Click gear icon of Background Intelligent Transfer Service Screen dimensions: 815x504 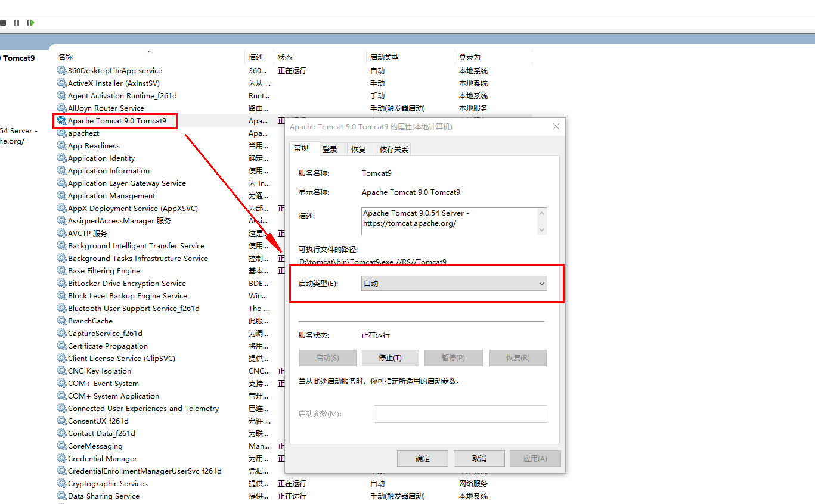click(x=62, y=245)
